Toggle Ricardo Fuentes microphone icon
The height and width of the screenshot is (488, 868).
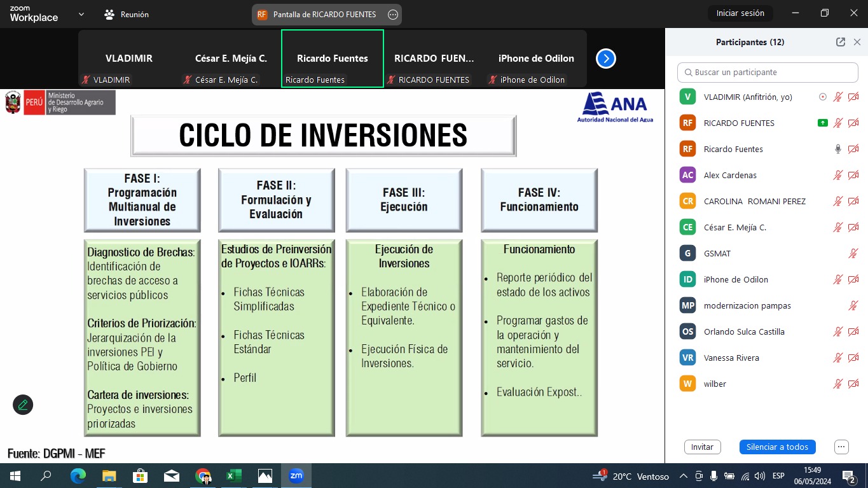838,149
